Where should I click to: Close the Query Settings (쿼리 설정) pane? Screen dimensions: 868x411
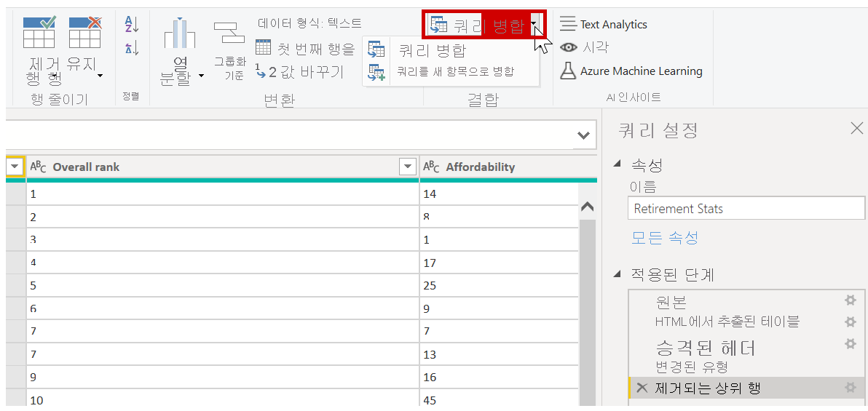pos(856,129)
